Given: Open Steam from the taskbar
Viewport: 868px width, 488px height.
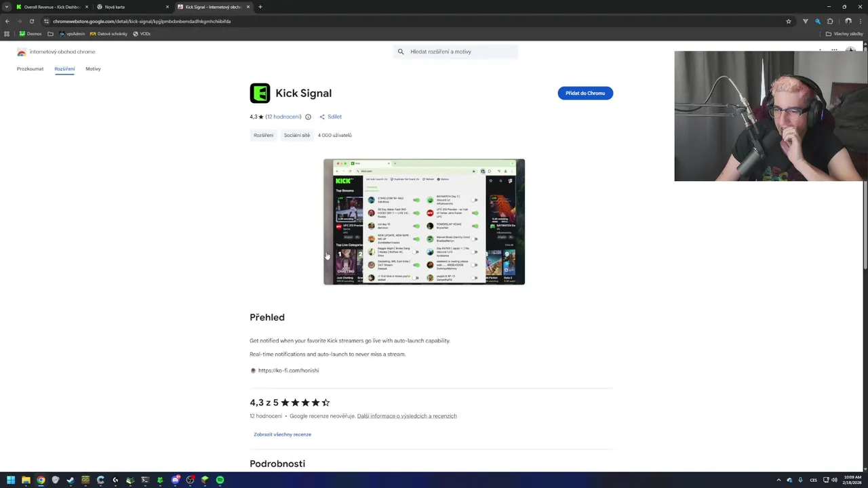Looking at the screenshot, I should click(x=71, y=480).
